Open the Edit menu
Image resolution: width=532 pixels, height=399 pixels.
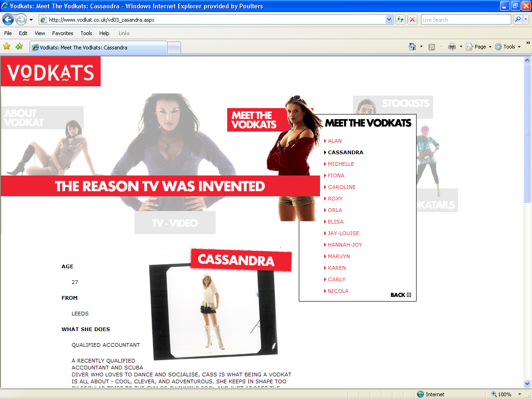point(23,33)
